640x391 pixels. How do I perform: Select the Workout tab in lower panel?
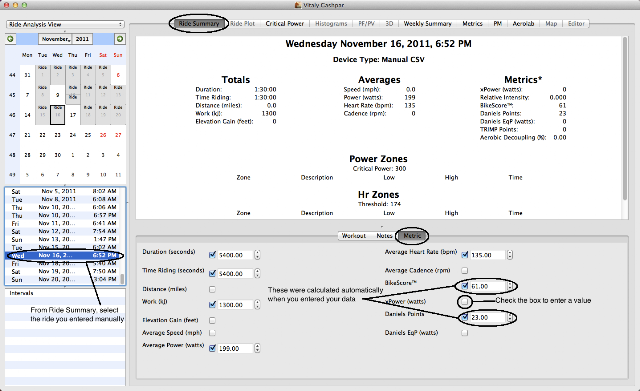[x=353, y=236]
